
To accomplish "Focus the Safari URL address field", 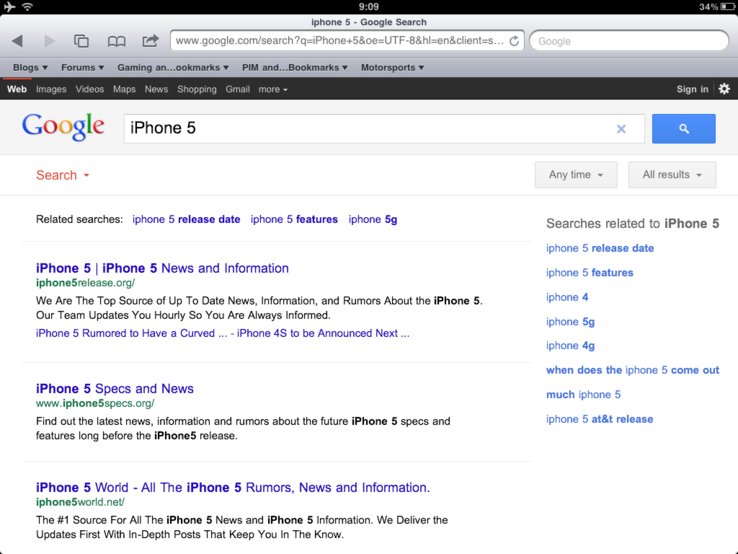I will 339,41.
